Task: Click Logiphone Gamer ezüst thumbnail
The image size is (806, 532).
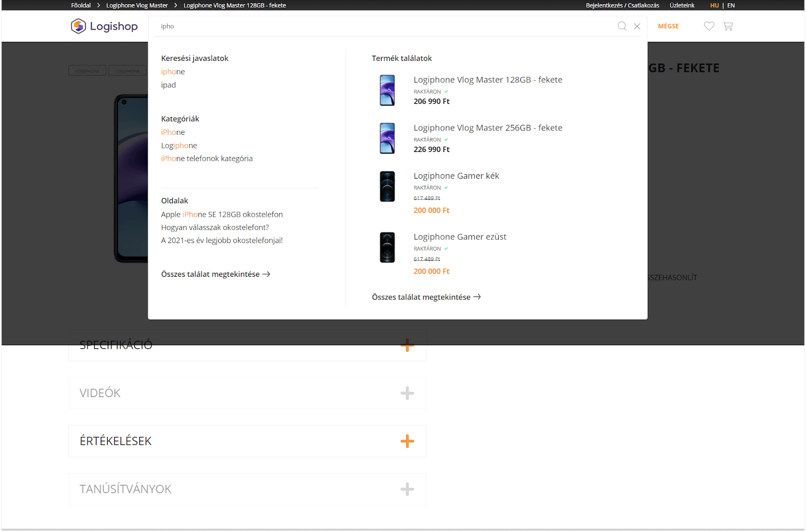Action: pyautogui.click(x=387, y=247)
